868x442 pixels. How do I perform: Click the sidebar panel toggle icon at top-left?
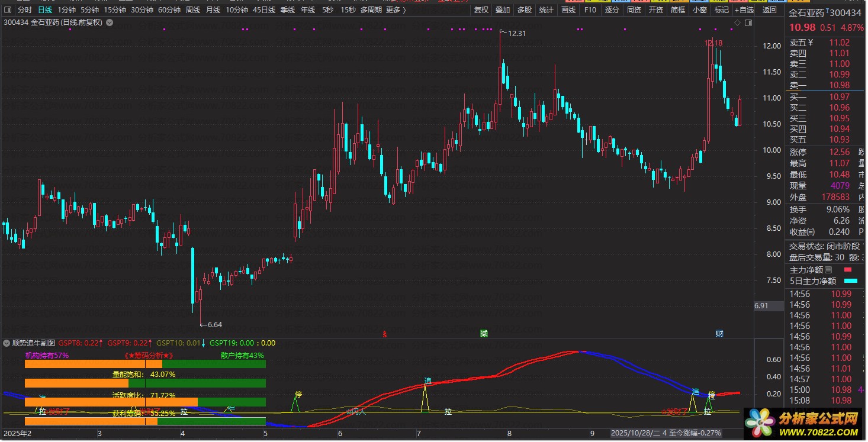click(7, 10)
